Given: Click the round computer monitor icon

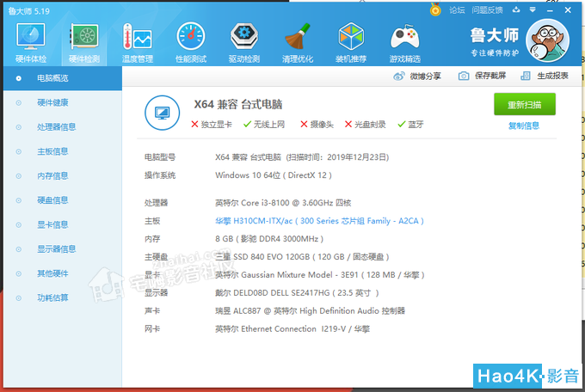Looking at the screenshot, I should pos(162,113).
